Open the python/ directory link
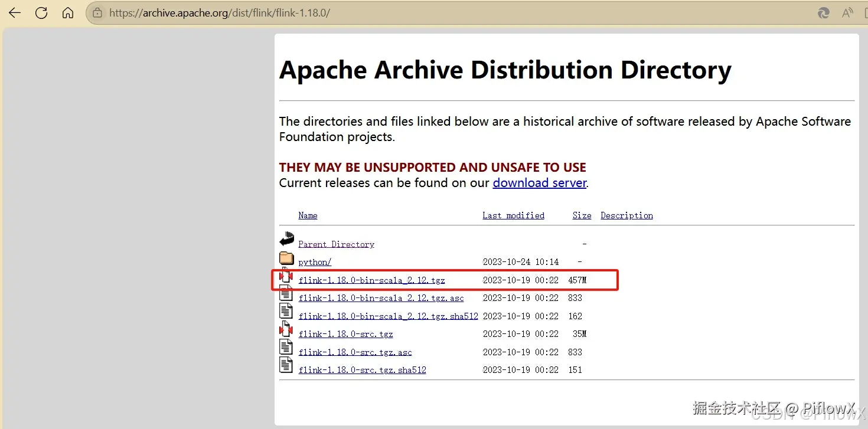Screen dimensions: 868x429 tap(315, 262)
